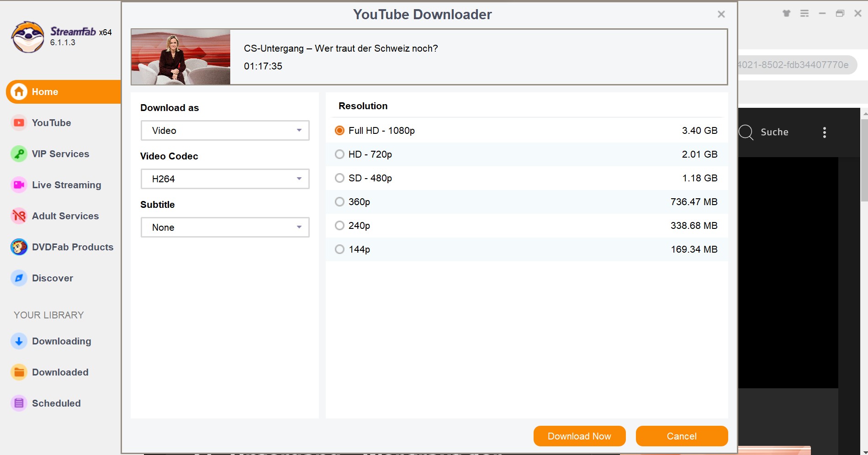Go to Home in sidebar
Image resolution: width=868 pixels, height=455 pixels.
click(64, 92)
